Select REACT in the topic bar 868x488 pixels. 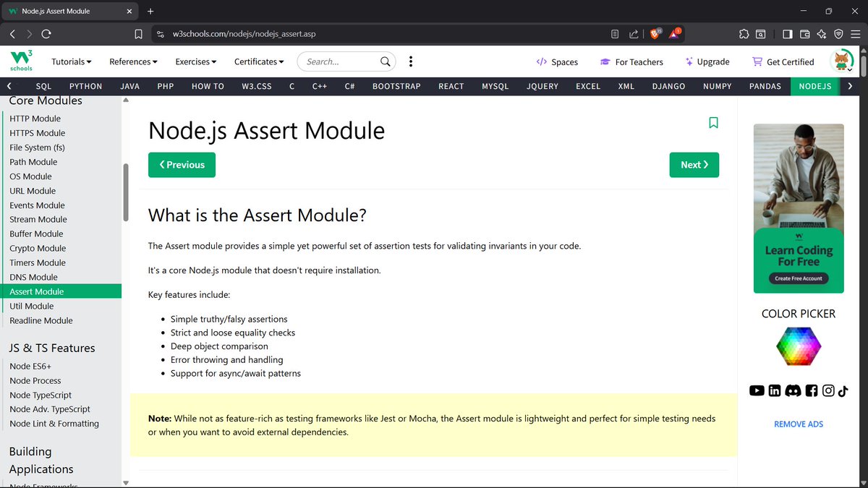point(451,86)
